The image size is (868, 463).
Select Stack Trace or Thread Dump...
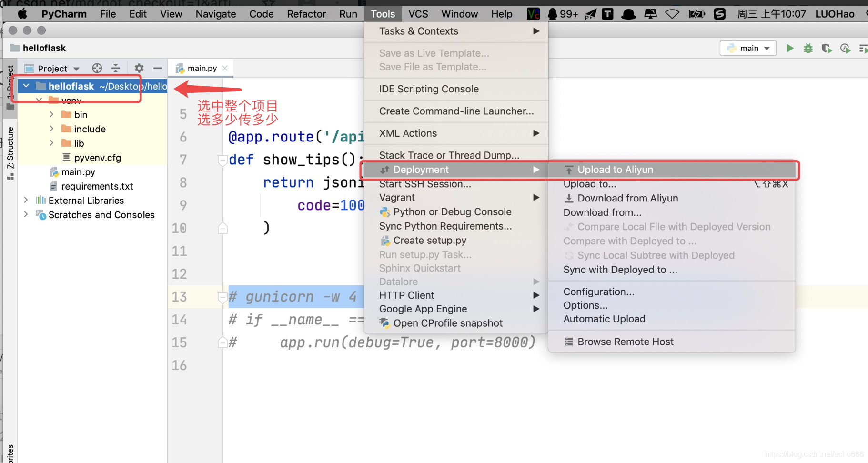456,155
